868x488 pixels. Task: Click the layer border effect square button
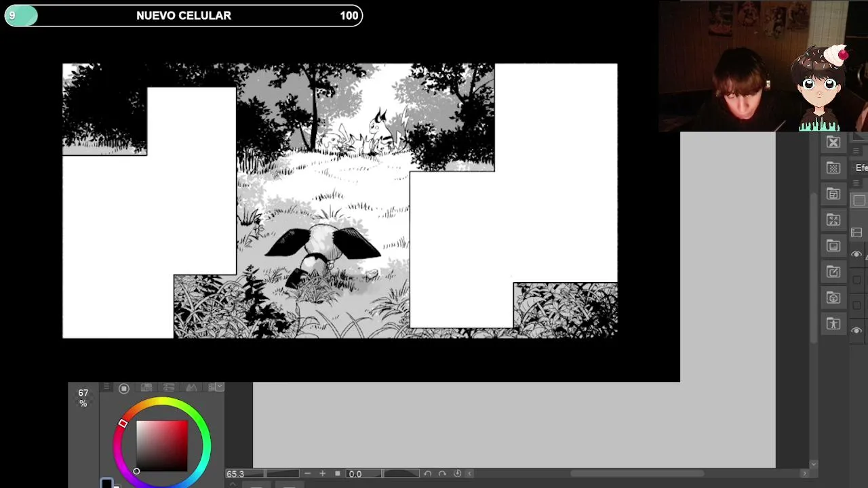click(x=859, y=201)
